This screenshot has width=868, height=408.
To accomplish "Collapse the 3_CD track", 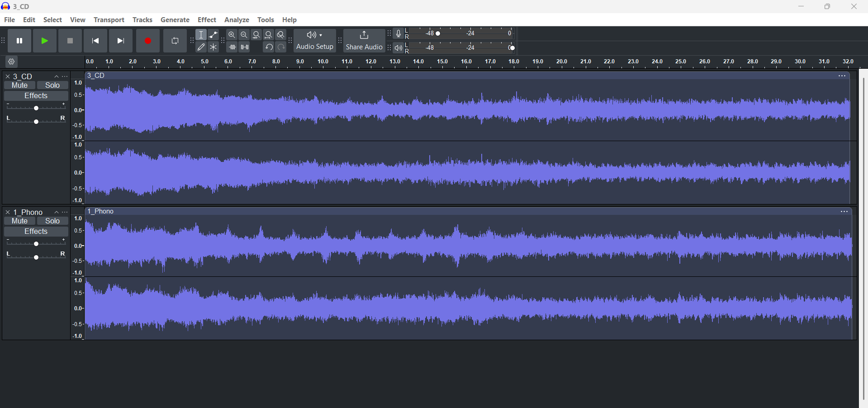I will pyautogui.click(x=57, y=77).
